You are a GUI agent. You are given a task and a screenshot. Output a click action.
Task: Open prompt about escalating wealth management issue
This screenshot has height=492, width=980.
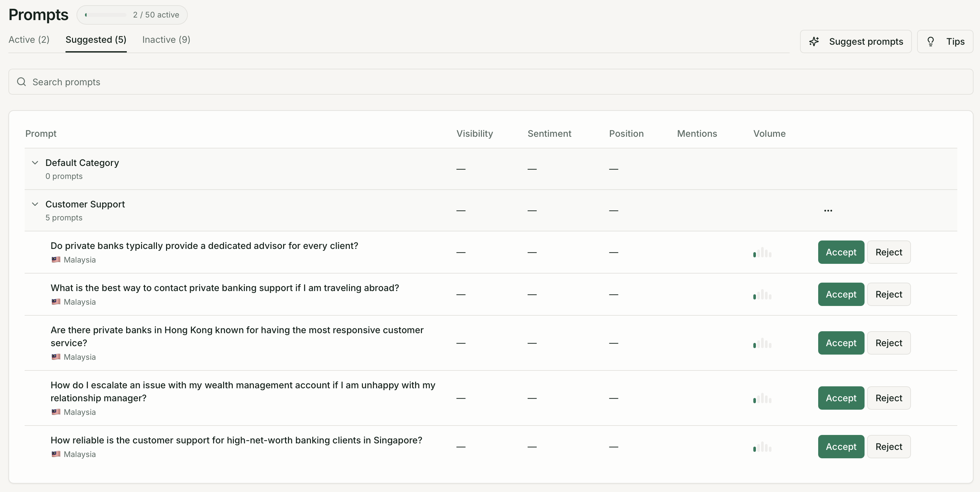(x=243, y=392)
